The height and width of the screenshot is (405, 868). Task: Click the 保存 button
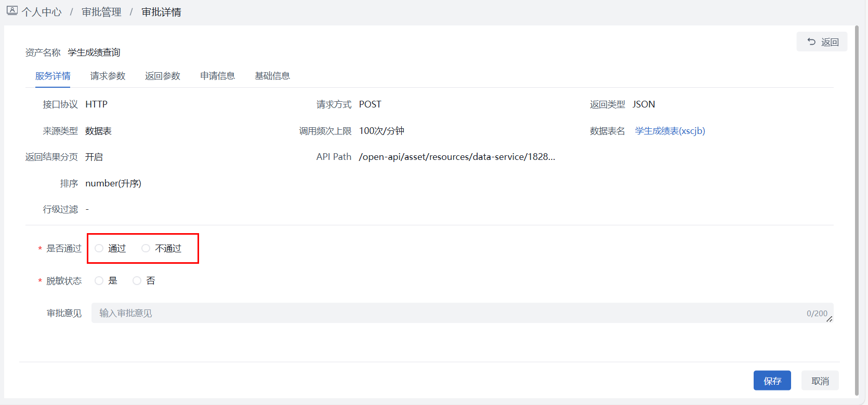(772, 381)
